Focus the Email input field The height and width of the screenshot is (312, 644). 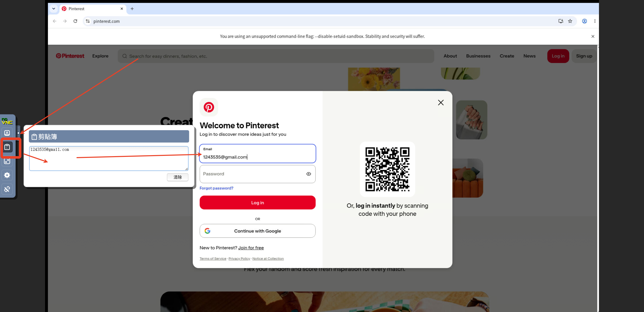pos(258,154)
